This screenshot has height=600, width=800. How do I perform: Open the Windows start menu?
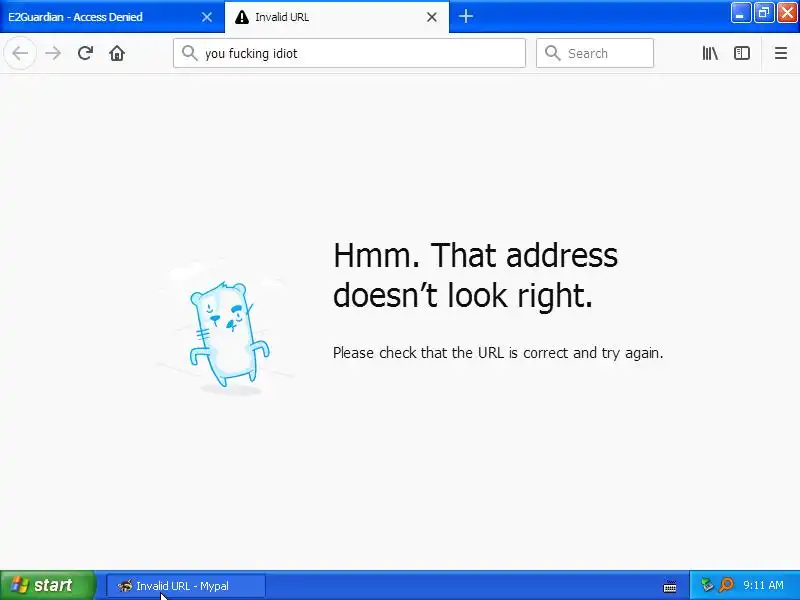(47, 585)
